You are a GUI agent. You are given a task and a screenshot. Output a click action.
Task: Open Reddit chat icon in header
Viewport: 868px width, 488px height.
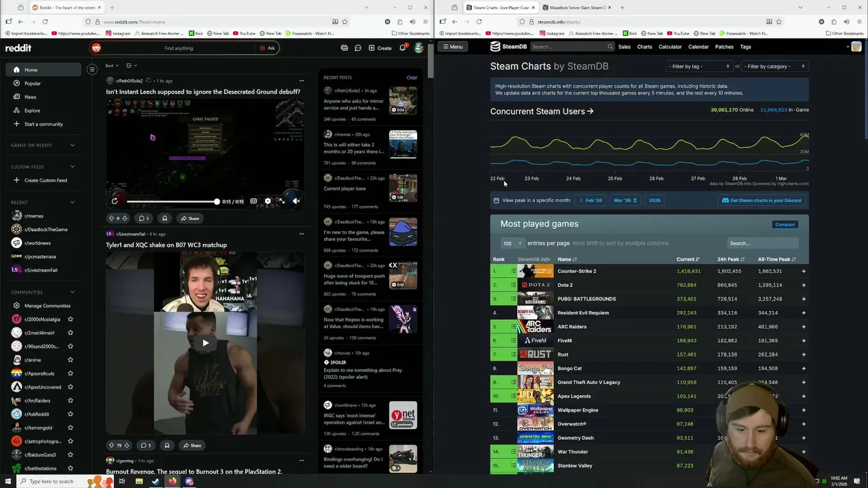coord(357,48)
